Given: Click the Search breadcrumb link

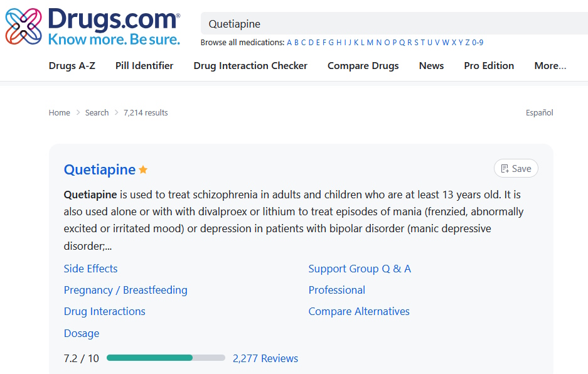Looking at the screenshot, I should (97, 112).
